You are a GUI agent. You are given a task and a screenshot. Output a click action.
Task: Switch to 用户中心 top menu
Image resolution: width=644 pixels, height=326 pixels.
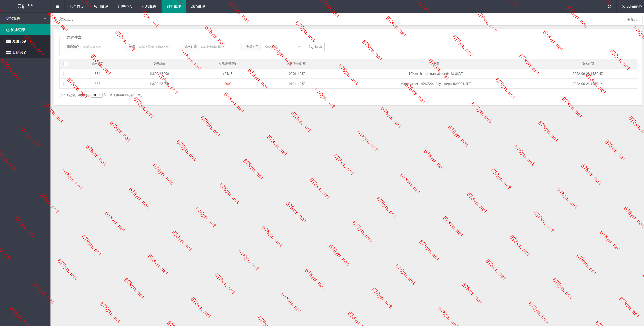click(x=125, y=7)
